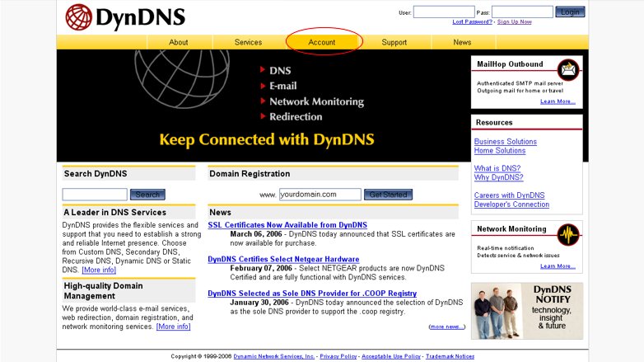Click the yourdomain.com registration field
The image size is (644, 362).
[x=320, y=195]
